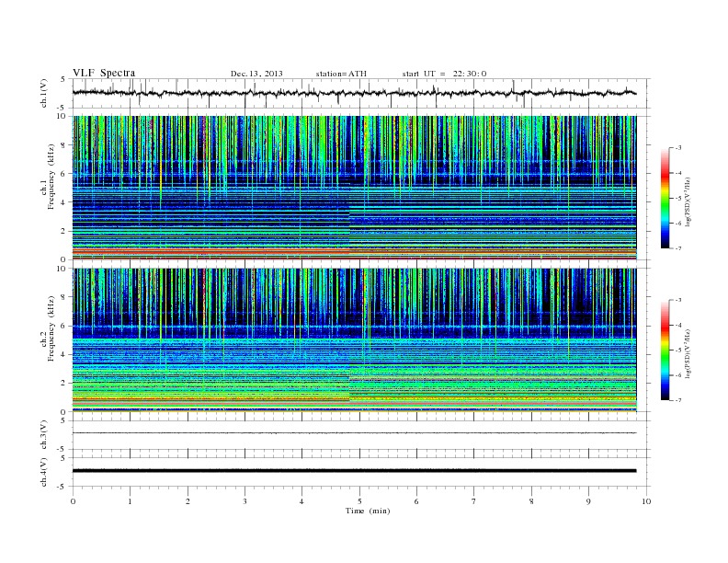
Task: Click the ch.2 'Frequency (kHz)' axis label
Action: [x=51, y=329]
